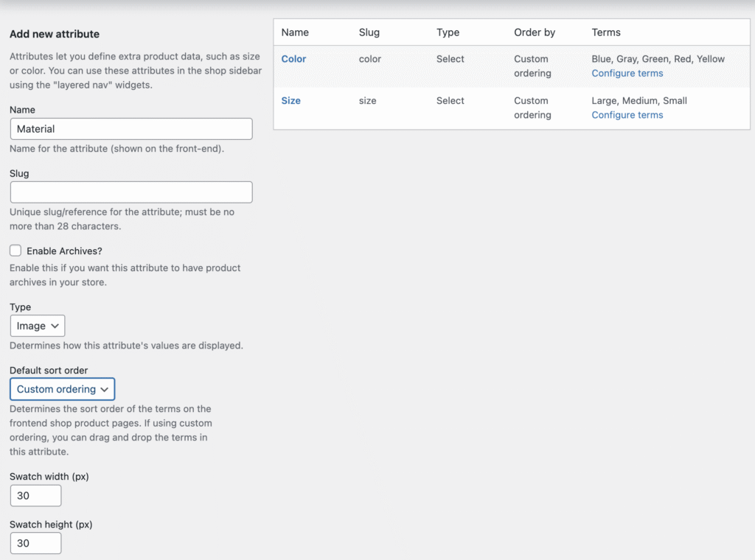Click the Slug column header
Image resolution: width=755 pixels, height=560 pixels.
click(369, 32)
